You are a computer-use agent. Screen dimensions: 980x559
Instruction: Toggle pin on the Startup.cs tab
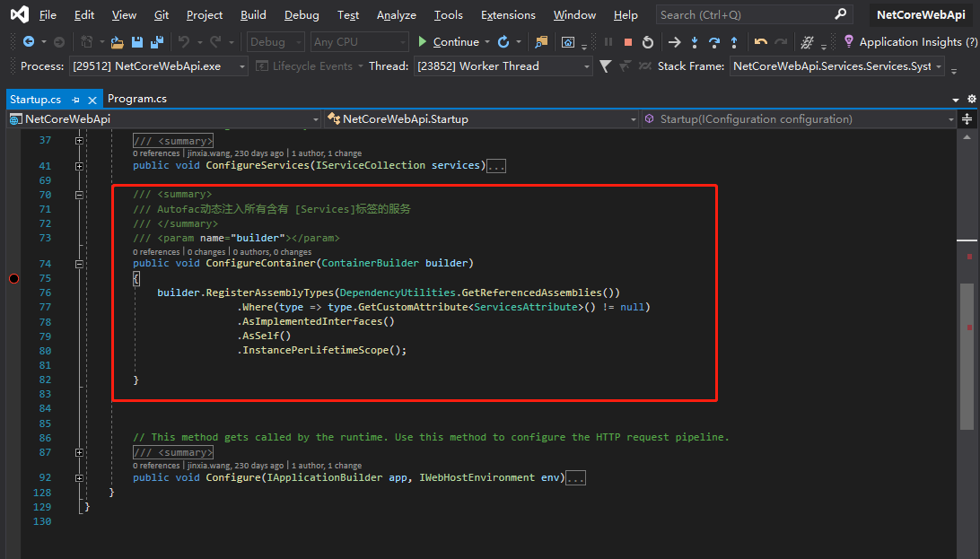76,100
